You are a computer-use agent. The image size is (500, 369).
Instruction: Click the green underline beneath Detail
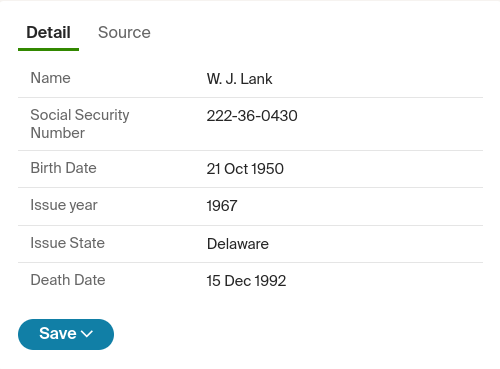(x=48, y=49)
